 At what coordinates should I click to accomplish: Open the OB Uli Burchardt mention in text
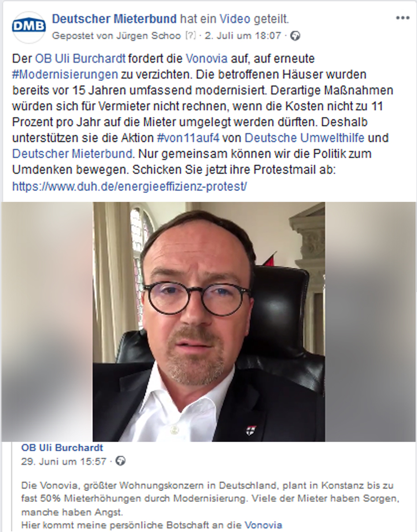tap(80, 59)
